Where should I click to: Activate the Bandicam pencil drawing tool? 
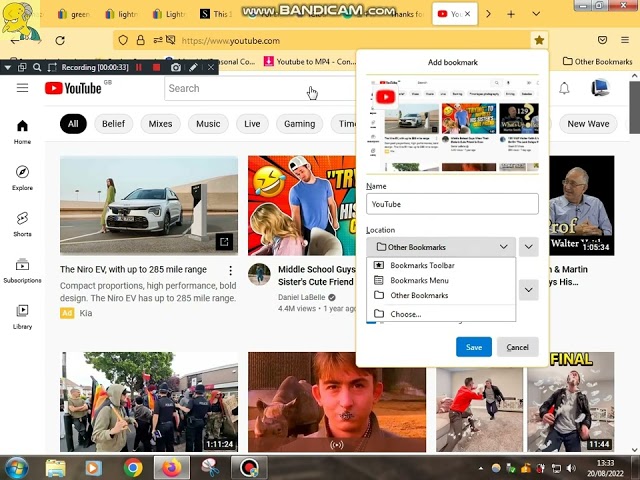193,67
